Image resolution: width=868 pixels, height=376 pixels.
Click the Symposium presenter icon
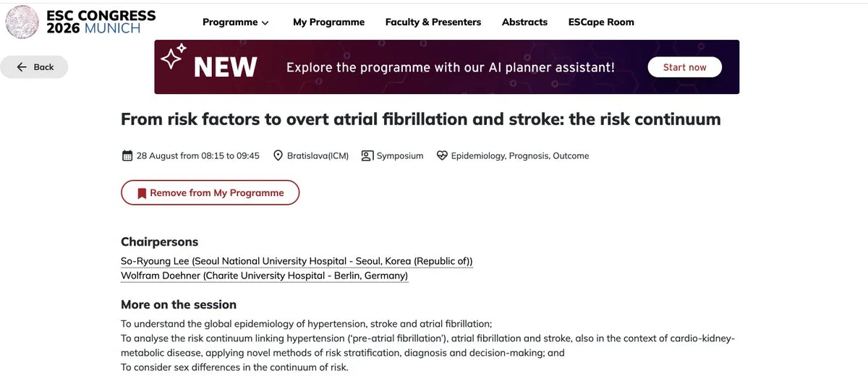tap(367, 155)
